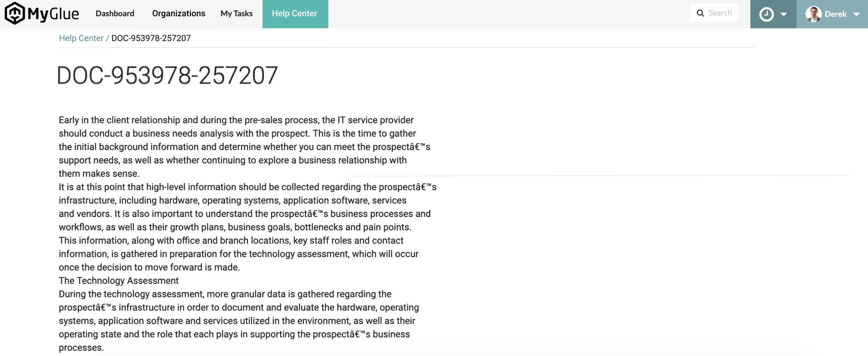Click the MyGlue wordmark text
The width and height of the screenshot is (868, 356).
[53, 14]
